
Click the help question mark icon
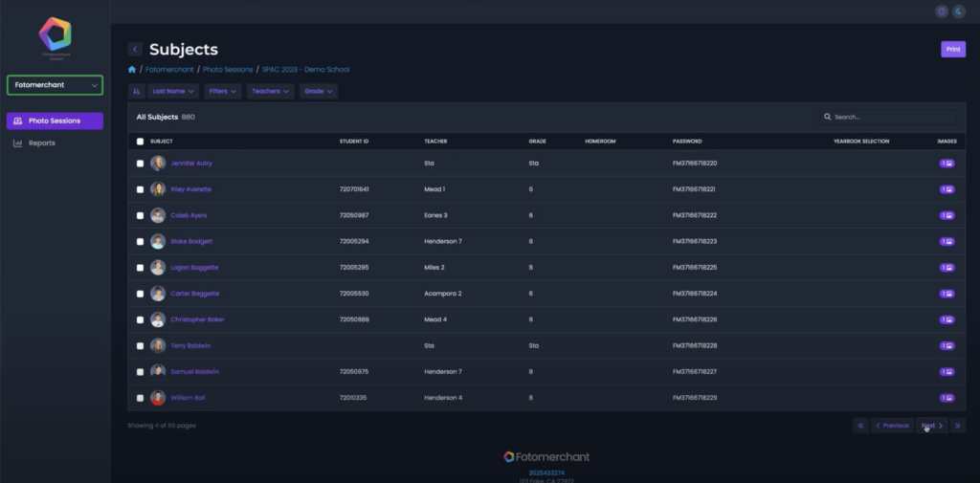click(942, 11)
